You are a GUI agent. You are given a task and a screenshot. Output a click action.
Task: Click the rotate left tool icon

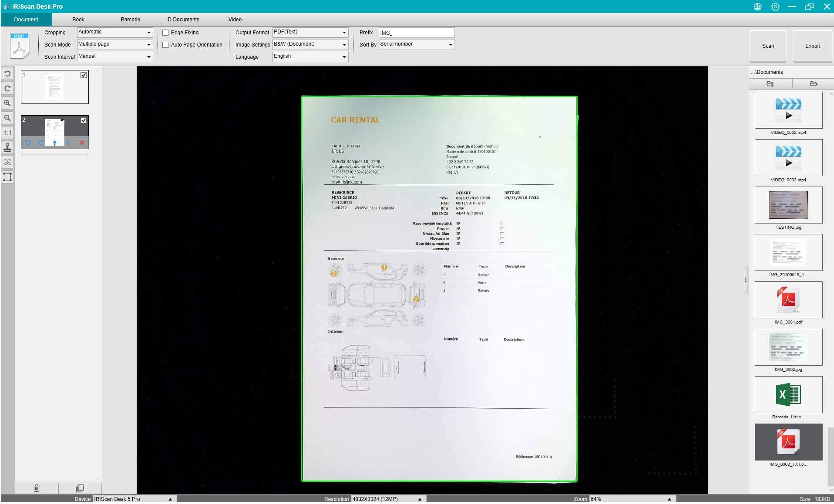click(7, 74)
